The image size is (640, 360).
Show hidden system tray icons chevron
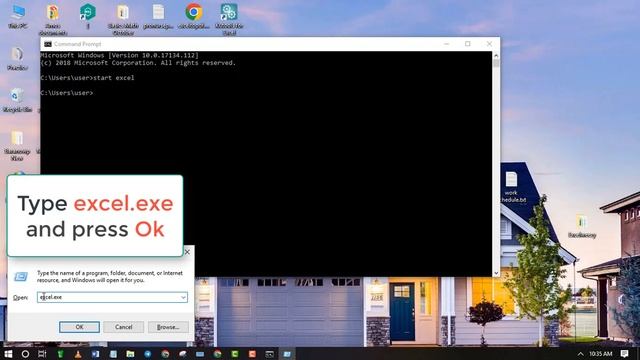pyautogui.click(x=580, y=354)
